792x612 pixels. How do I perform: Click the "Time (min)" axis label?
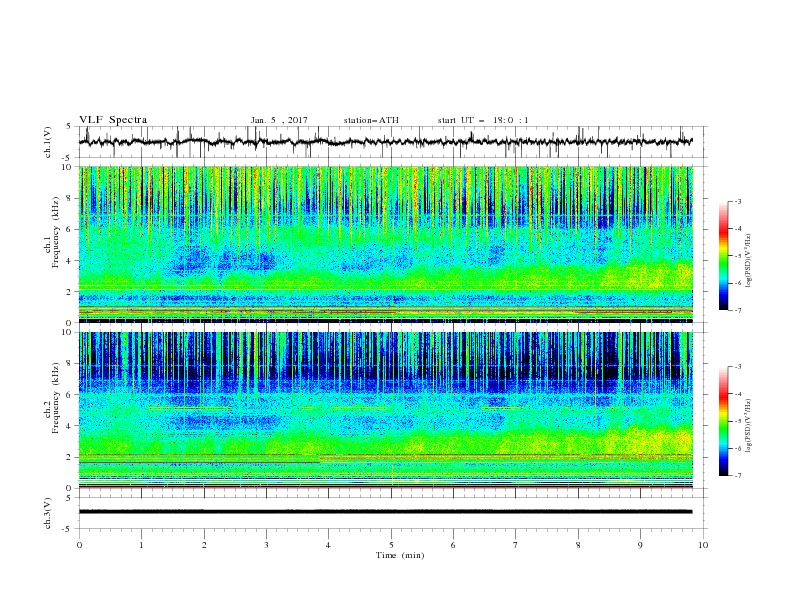[x=400, y=555]
